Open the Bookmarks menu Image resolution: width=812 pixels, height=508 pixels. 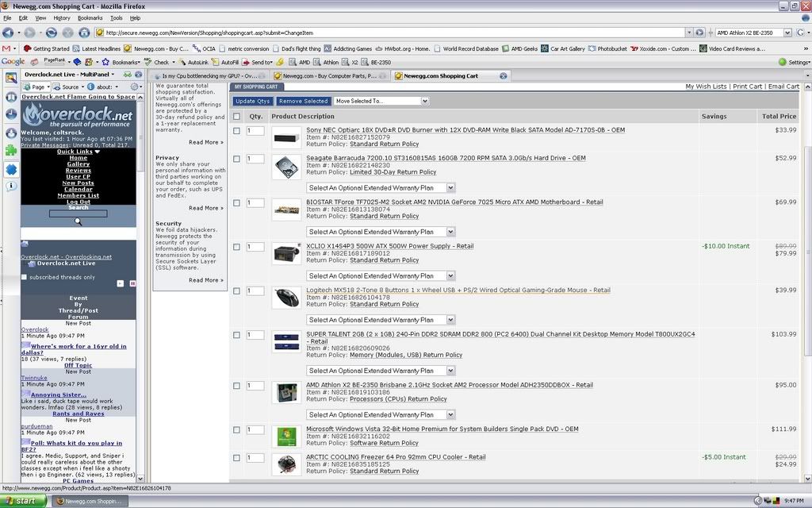point(90,17)
